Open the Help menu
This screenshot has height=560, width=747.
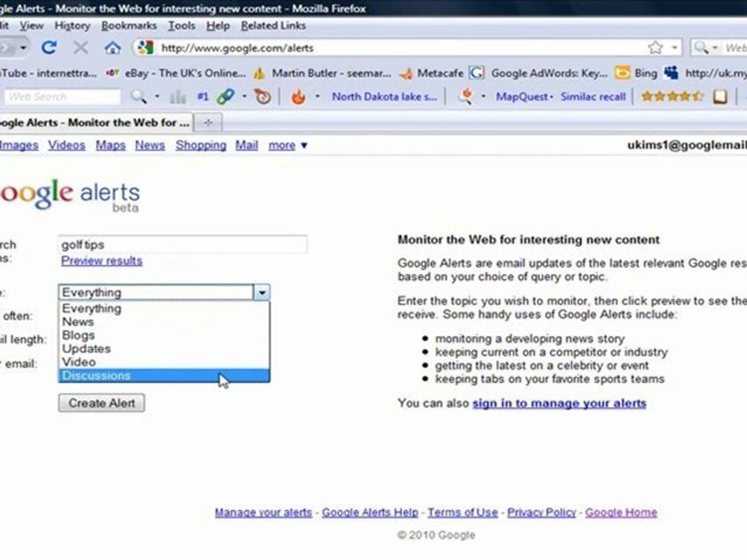[218, 25]
